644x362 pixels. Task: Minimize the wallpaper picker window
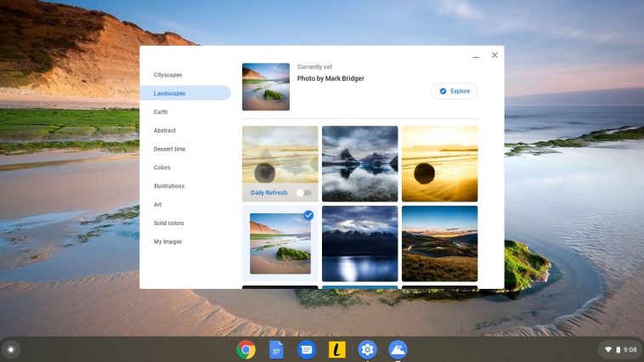[x=476, y=56]
